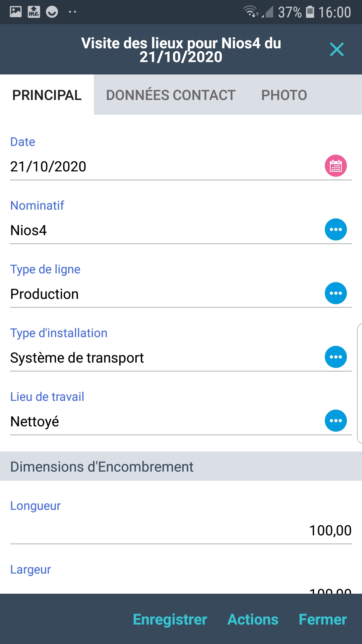Image resolution: width=362 pixels, height=644 pixels.
Task: Expand Type d'installation choices
Action: pyautogui.click(x=336, y=357)
